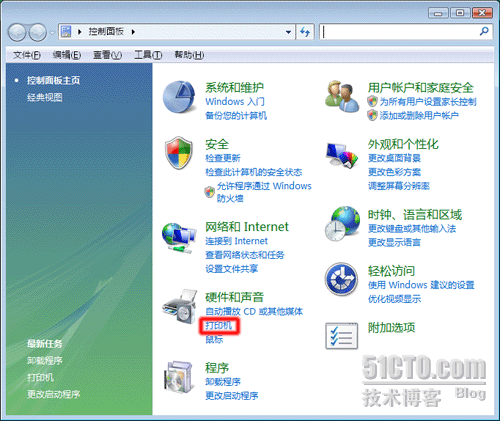The height and width of the screenshot is (421, 500).
Task: Click 更改启动程序 link under 程序
Action: coord(232,396)
